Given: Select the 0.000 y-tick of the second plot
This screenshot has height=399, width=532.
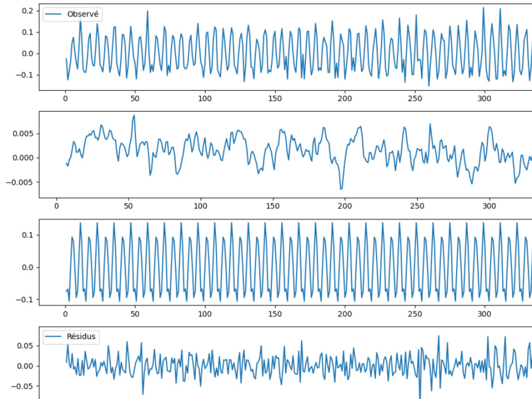Looking at the screenshot, I should [23, 158].
